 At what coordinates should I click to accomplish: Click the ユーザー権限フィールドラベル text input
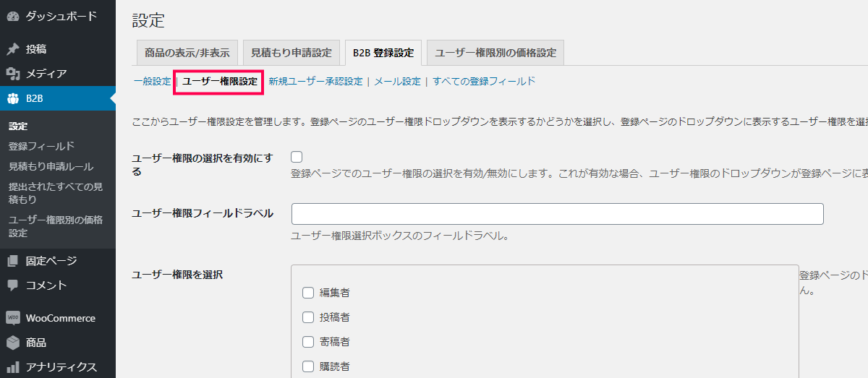[x=558, y=214]
